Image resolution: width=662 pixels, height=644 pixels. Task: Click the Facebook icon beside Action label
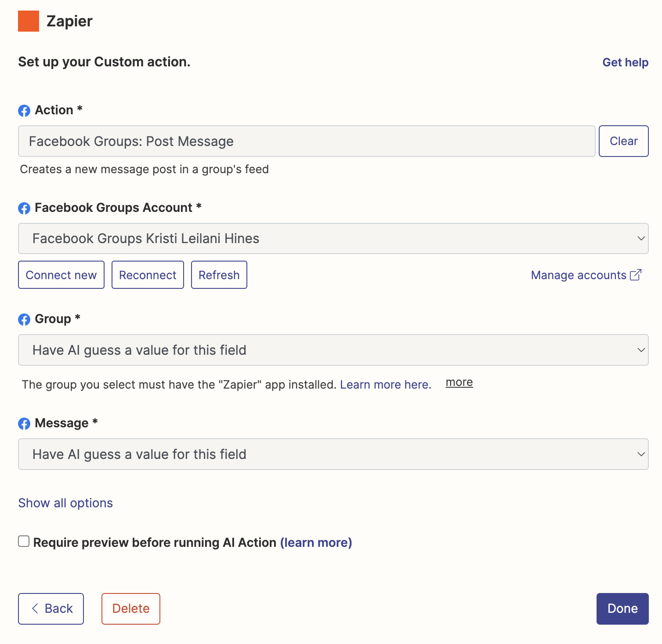[24, 111]
